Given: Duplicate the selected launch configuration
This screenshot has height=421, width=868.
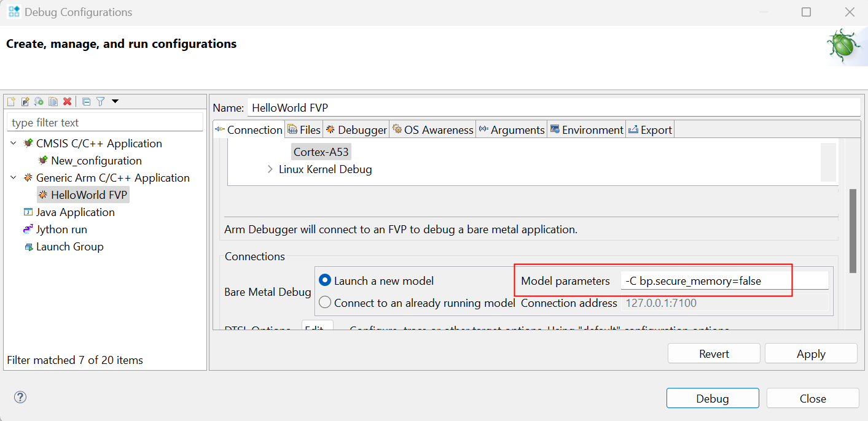Looking at the screenshot, I should (53, 102).
